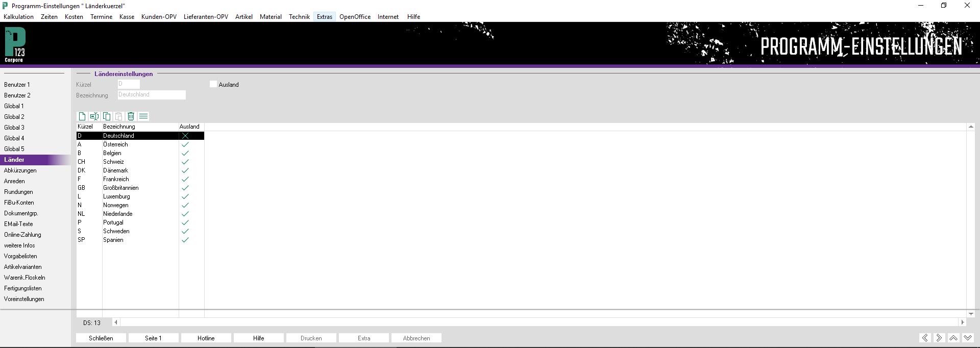The width and height of the screenshot is (980, 348).
Task: Toggle Ausland checkmark for Frankreich
Action: [x=185, y=179]
